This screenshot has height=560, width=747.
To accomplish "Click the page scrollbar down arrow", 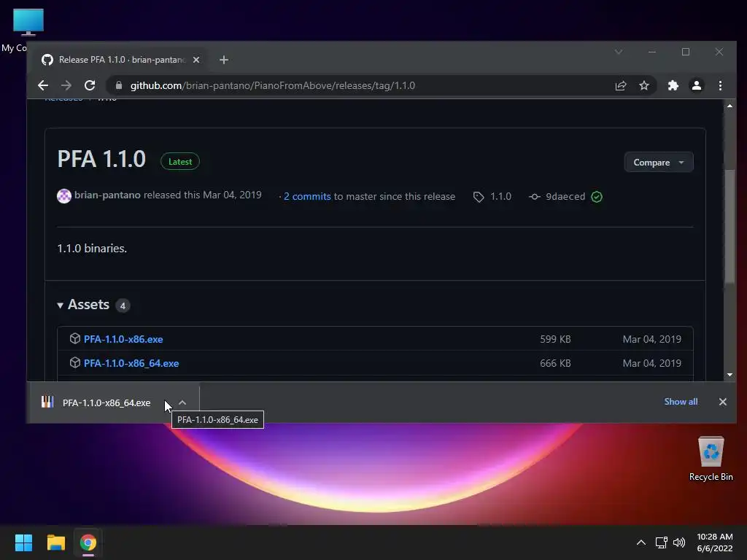I will 729,375.
